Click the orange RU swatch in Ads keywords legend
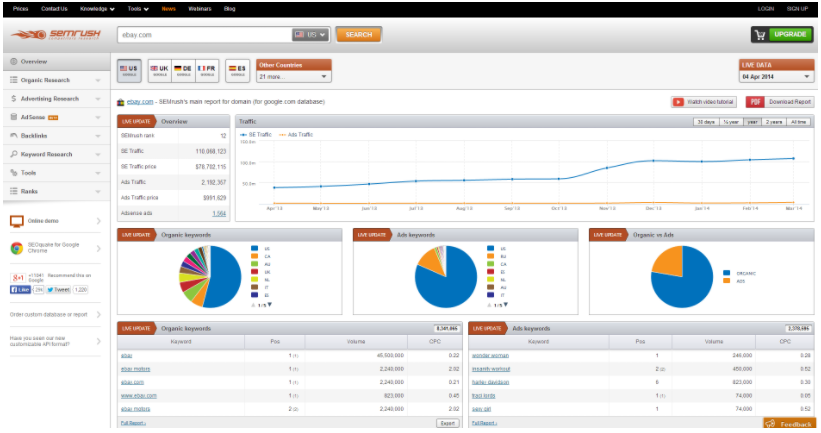The width and height of the screenshot is (821, 433). [x=491, y=257]
